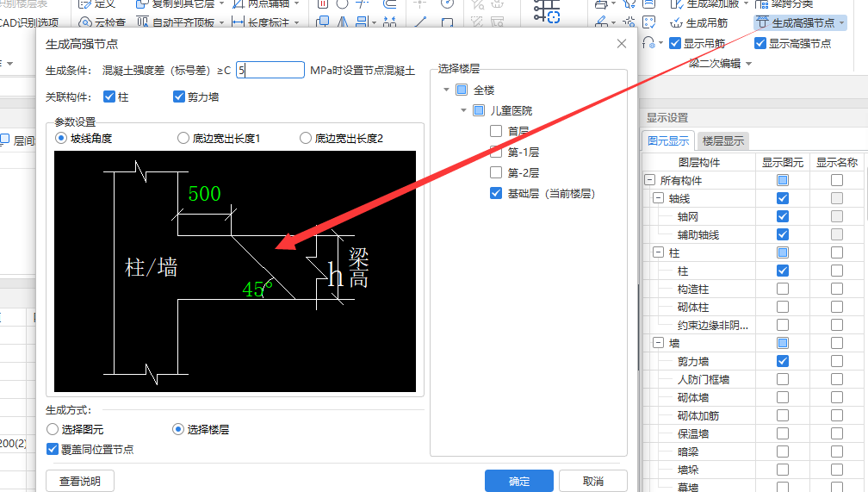The height and width of the screenshot is (492, 868).
Task: Click the 生成高强节点 toolbar icon
Action: point(762,22)
